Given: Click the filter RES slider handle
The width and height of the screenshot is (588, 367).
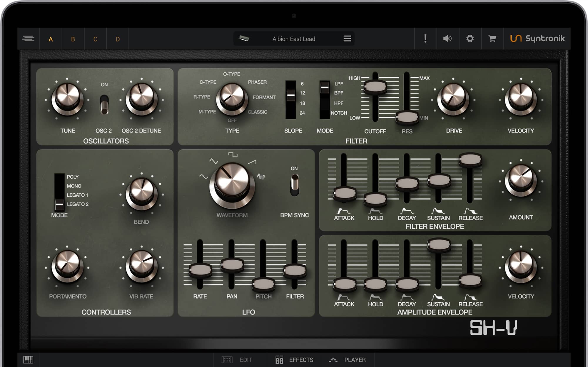Looking at the screenshot, I should click(407, 117).
